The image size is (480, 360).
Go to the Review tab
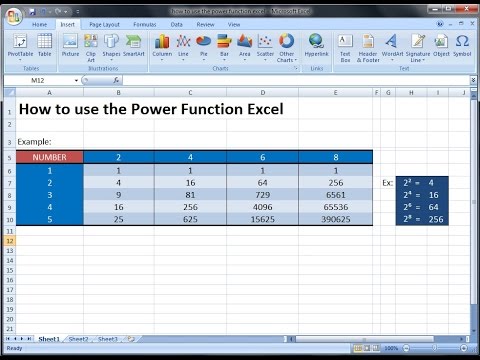(x=205, y=24)
